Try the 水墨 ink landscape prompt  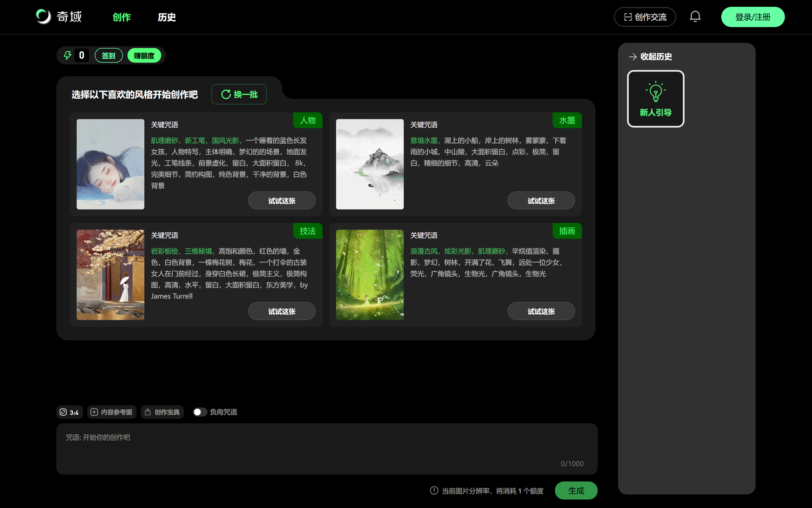pos(541,201)
